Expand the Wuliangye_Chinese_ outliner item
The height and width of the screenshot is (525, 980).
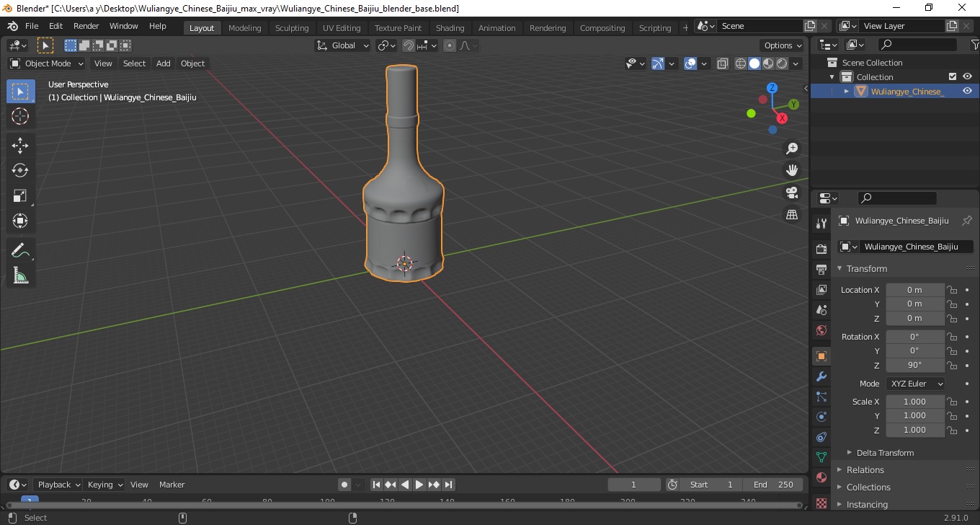(x=847, y=91)
